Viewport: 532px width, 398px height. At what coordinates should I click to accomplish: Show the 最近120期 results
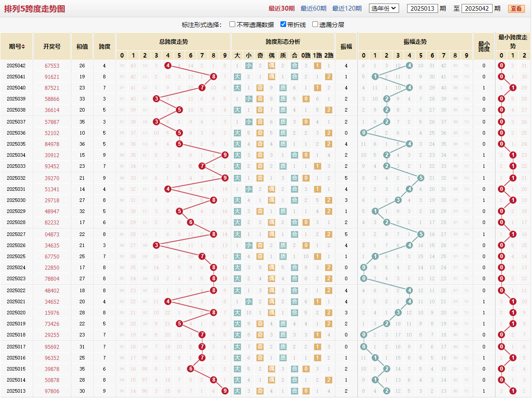(x=347, y=8)
